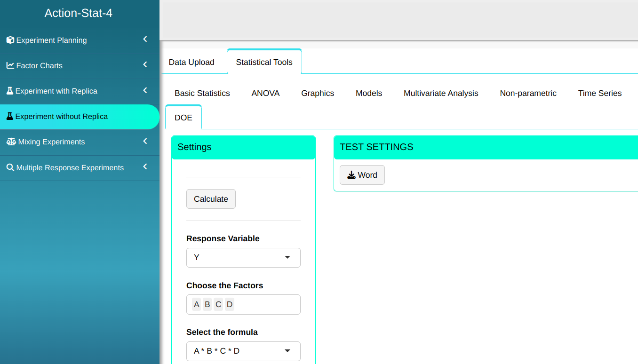Click the Action-Stat-4 title link

click(x=79, y=13)
